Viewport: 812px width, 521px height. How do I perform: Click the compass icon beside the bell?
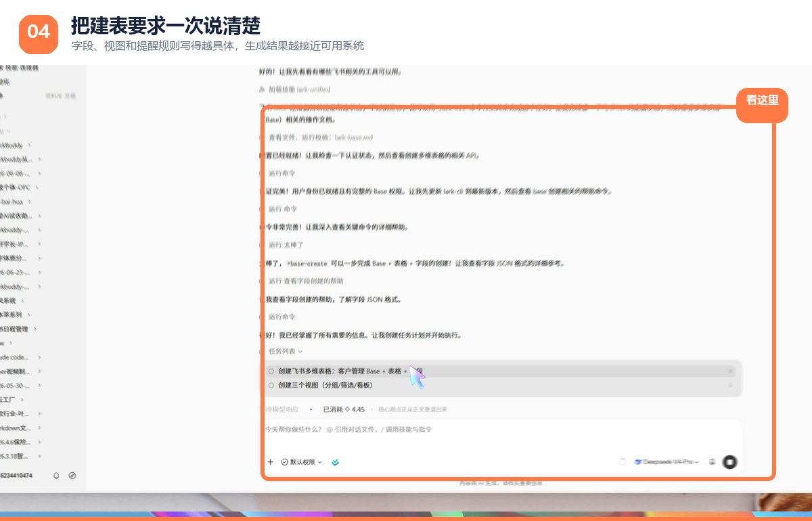click(x=72, y=476)
